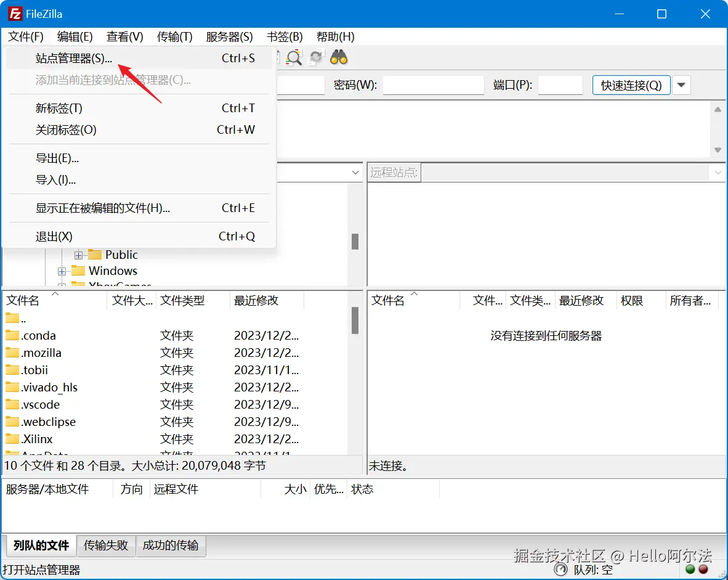This screenshot has width=728, height=580.
Task: Switch to the 传输失败 tab
Action: (106, 545)
